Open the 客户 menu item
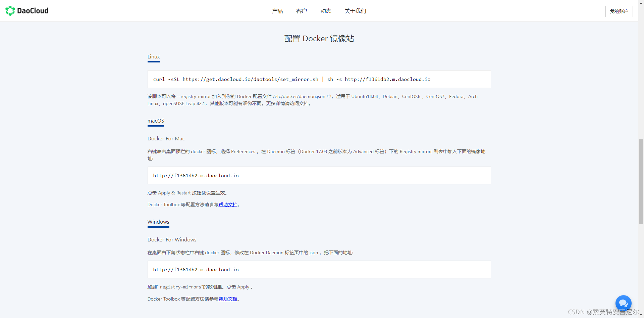The height and width of the screenshot is (318, 644). pos(302,11)
